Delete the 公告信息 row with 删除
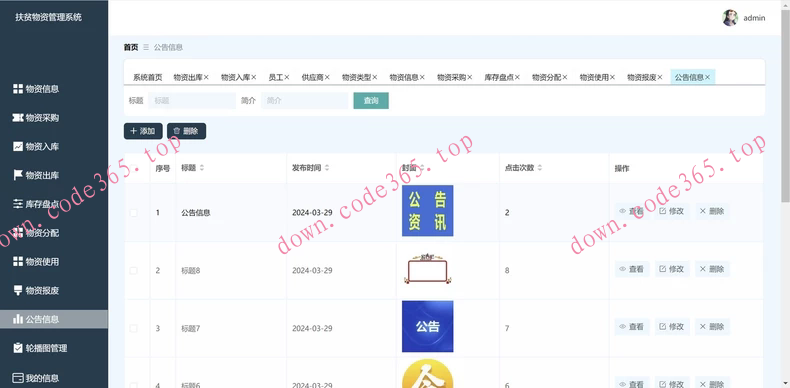 (x=712, y=211)
